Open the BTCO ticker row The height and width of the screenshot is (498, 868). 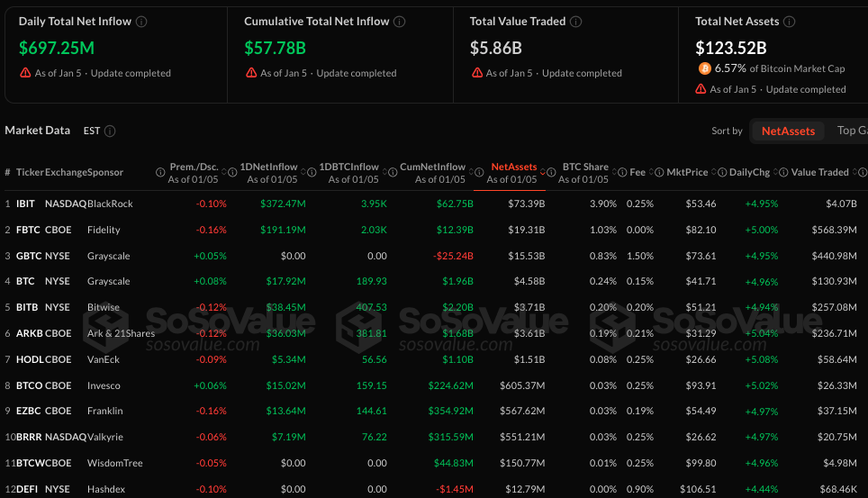[x=434, y=385]
